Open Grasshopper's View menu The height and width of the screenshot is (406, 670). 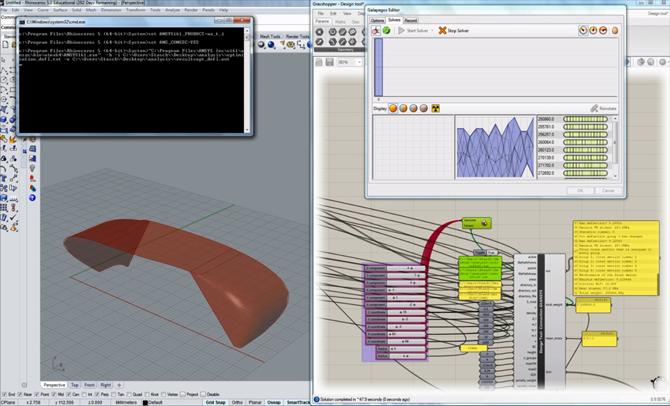click(347, 13)
